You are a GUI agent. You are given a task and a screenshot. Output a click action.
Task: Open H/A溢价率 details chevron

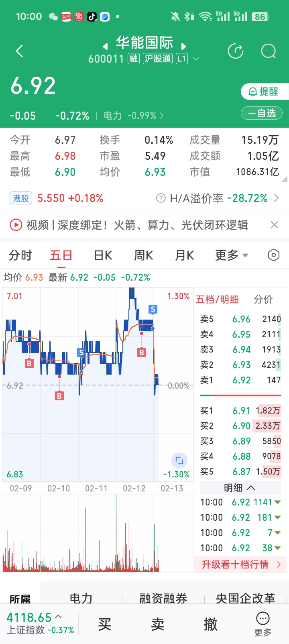point(276,198)
